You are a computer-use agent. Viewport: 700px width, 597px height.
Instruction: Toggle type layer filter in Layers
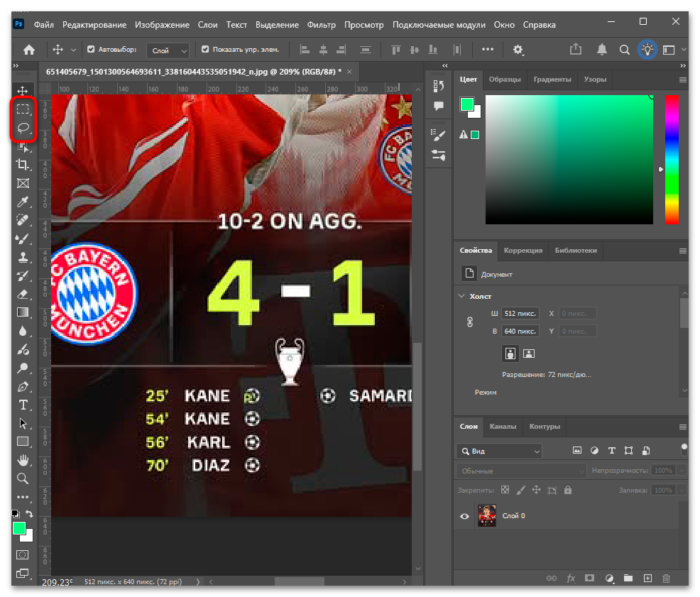611,451
